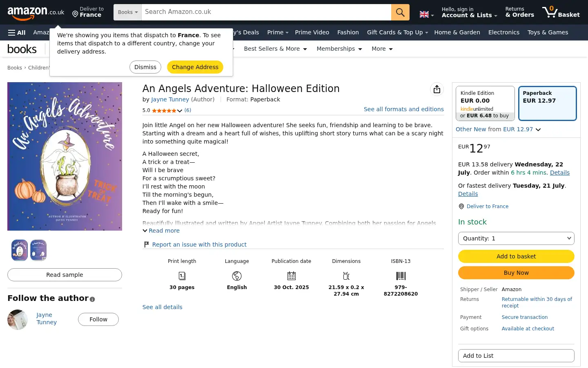Select the Paperback format option
The image size is (588, 368).
548,103
